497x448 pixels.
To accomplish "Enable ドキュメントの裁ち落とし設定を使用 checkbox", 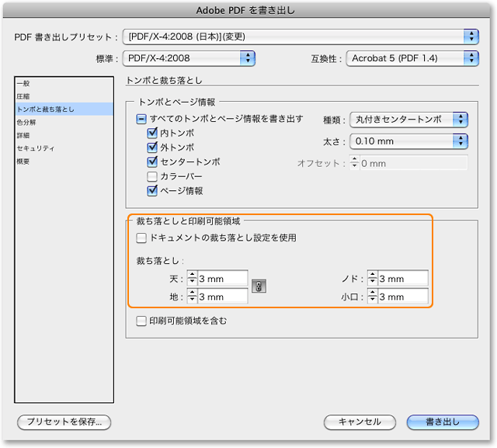I will click(x=141, y=238).
